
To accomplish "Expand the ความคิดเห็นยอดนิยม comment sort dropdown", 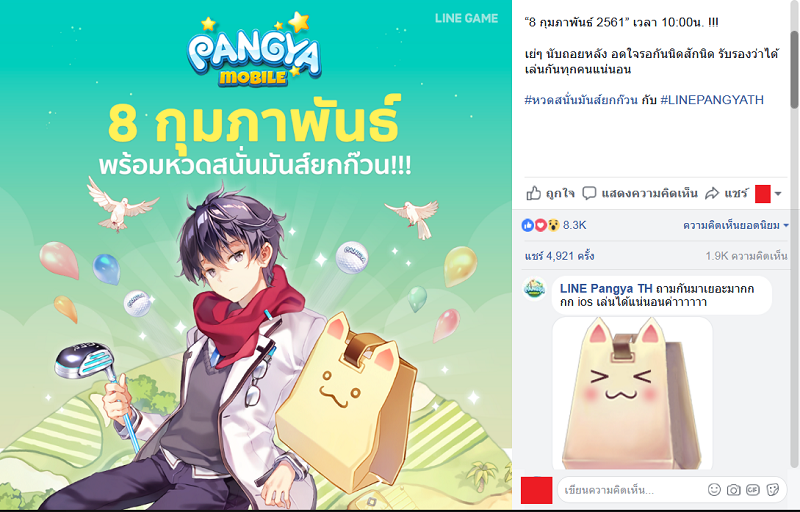I will click(736, 225).
